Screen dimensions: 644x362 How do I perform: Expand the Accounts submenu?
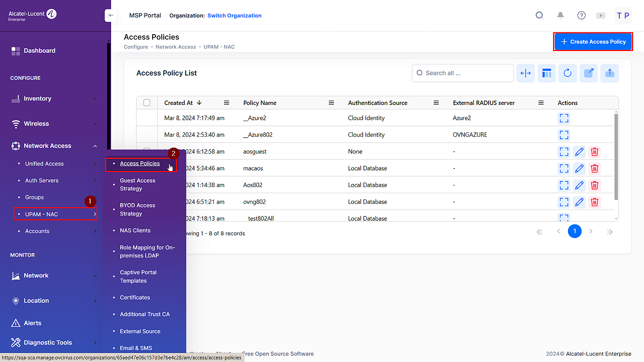(56, 231)
